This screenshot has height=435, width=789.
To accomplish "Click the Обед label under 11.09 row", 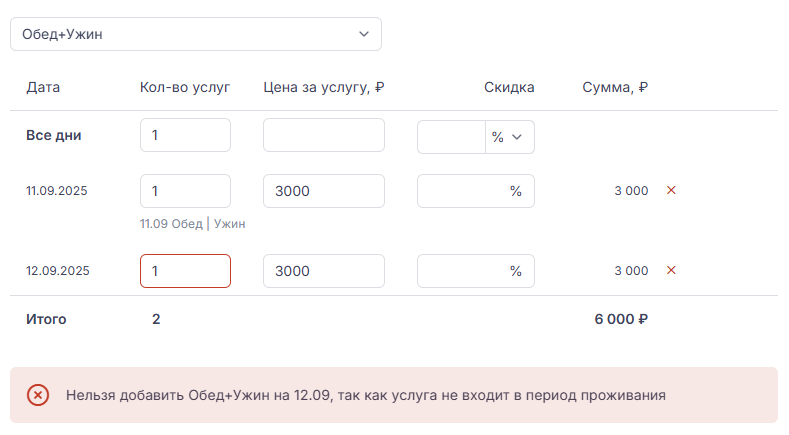I will [186, 224].
